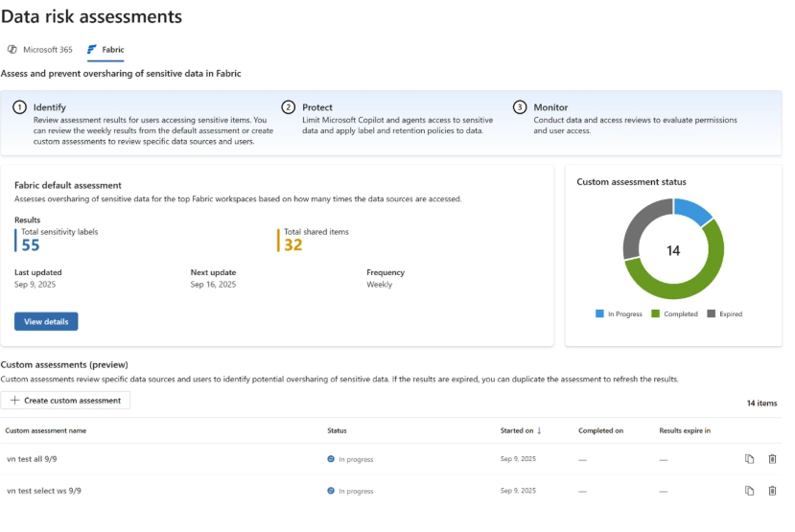Duplicate 'vn test select ws 9/9' assessment
This screenshot has width=795, height=532.
[750, 491]
